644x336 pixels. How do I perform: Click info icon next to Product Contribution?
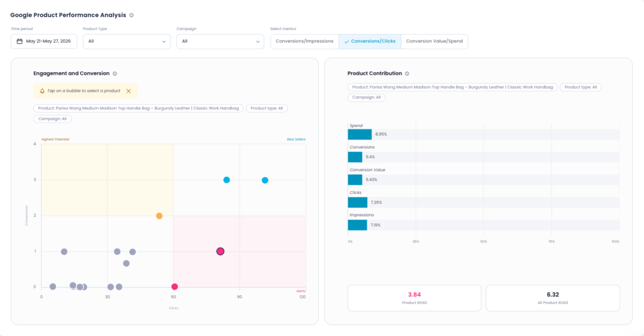(407, 74)
